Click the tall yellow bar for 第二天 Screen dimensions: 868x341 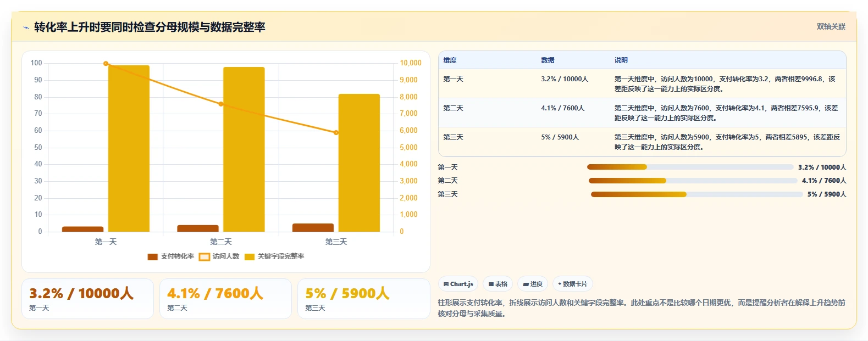point(244,149)
